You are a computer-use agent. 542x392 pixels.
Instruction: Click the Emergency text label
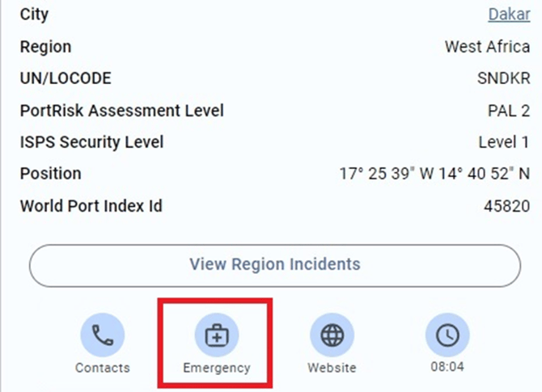tap(217, 368)
